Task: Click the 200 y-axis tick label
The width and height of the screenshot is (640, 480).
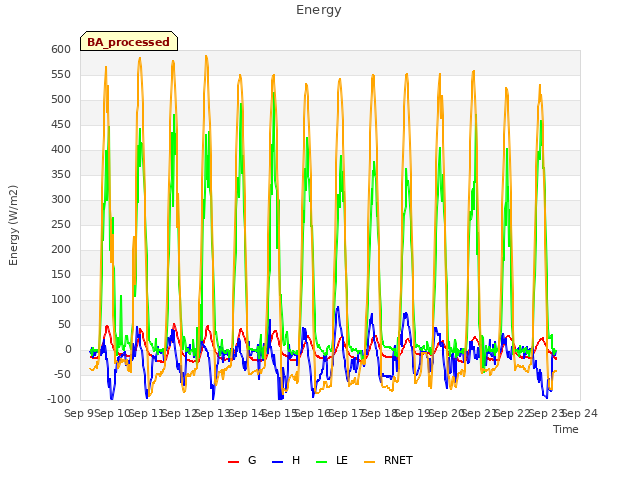Action: (x=61, y=249)
